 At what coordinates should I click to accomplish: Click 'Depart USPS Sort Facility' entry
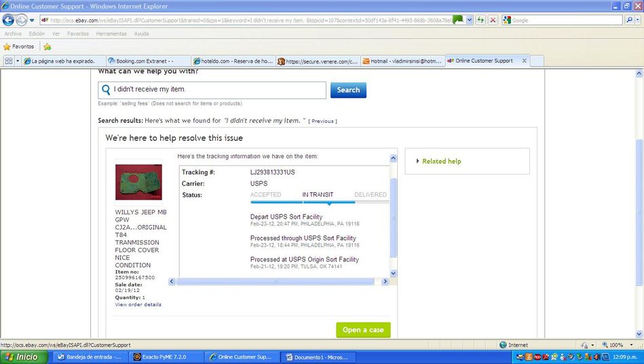[286, 217]
